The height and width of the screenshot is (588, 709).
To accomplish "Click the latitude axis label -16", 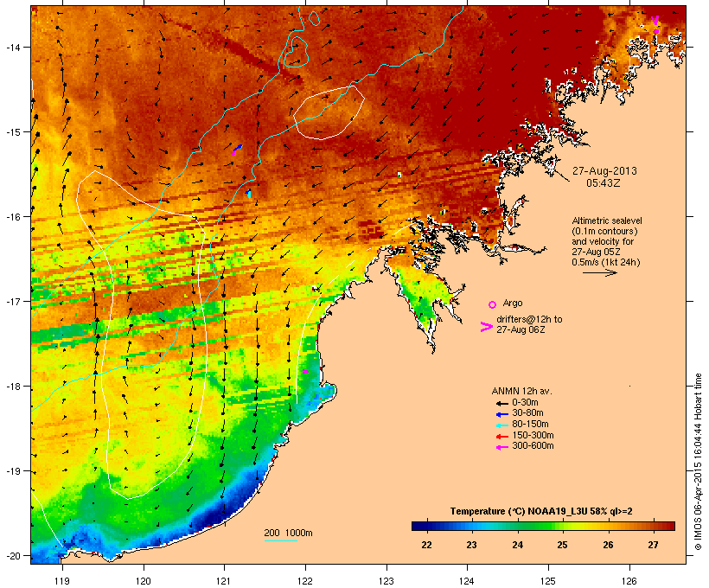I will (x=12, y=217).
